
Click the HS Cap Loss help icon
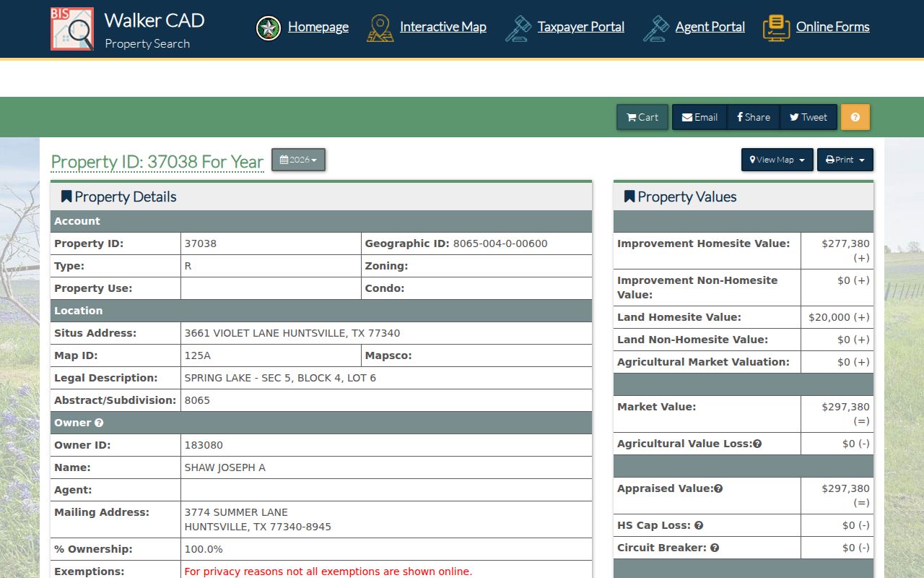click(x=699, y=525)
